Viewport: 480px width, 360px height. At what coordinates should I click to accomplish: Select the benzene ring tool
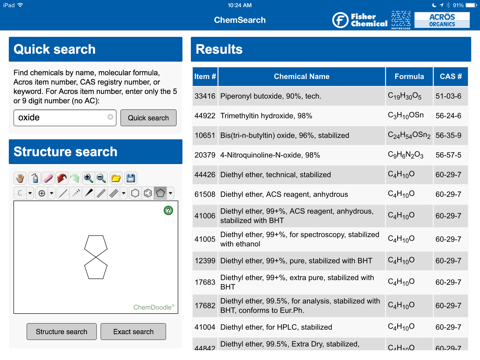[x=148, y=193]
